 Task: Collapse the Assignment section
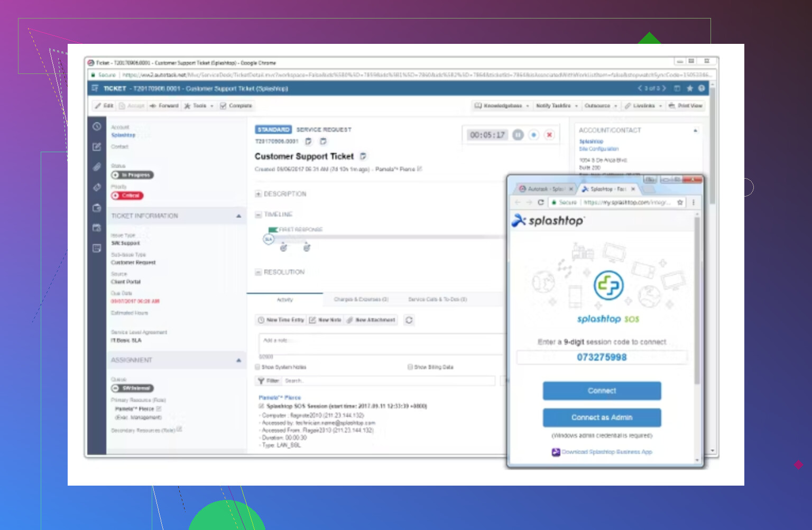(x=238, y=360)
